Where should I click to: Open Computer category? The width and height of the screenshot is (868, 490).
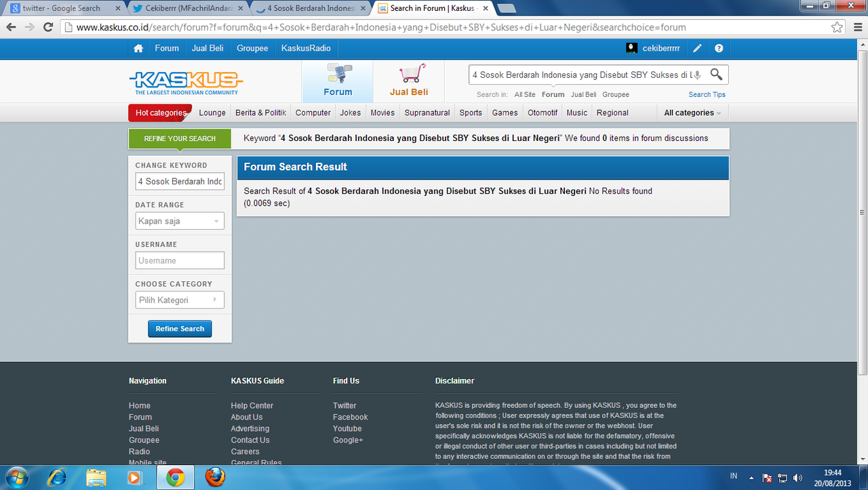313,113
